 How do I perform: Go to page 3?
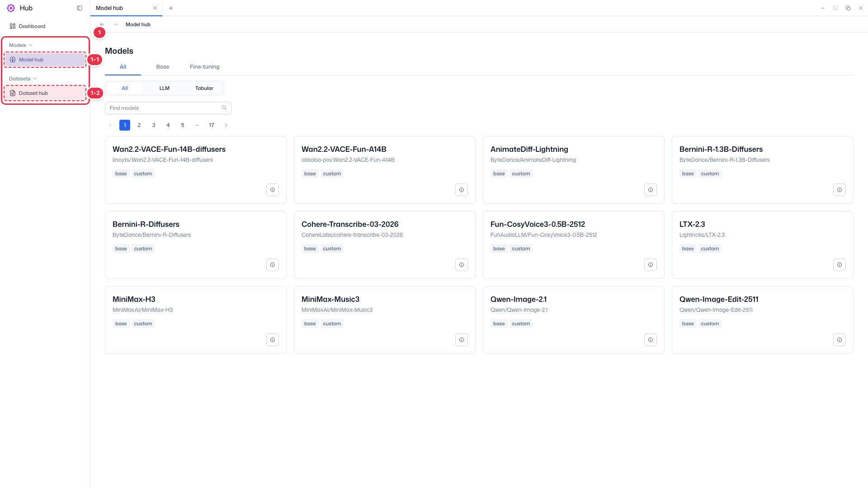pyautogui.click(x=154, y=125)
